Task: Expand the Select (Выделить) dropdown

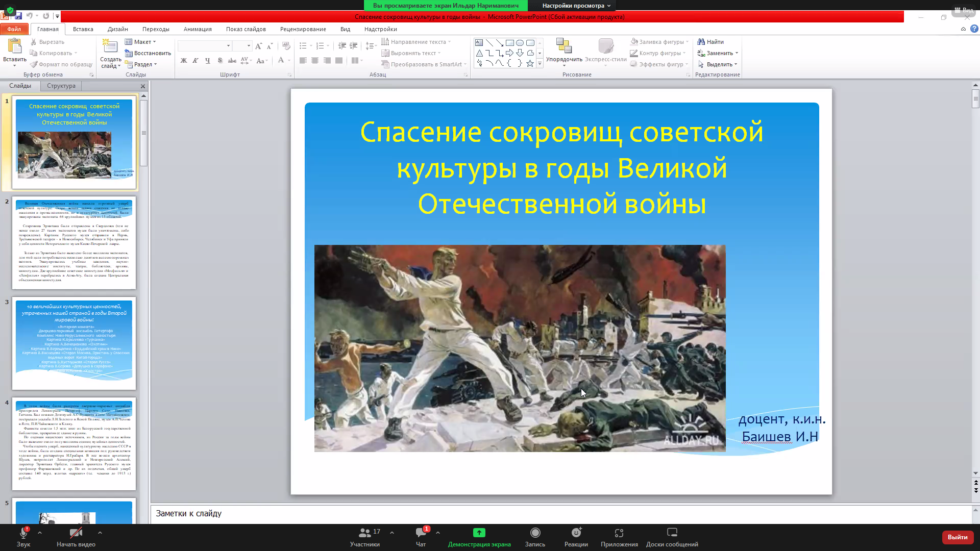Action: coord(719,64)
